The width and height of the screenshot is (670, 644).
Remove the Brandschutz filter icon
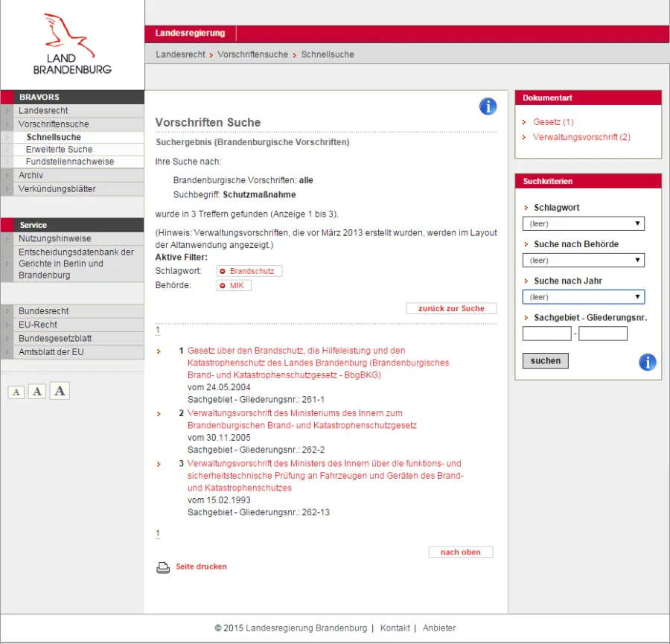coord(222,271)
